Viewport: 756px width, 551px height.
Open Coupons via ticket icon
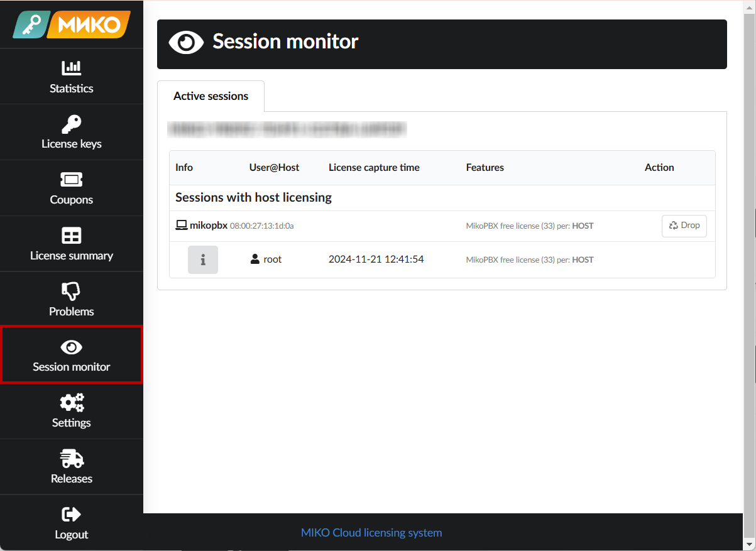72,180
